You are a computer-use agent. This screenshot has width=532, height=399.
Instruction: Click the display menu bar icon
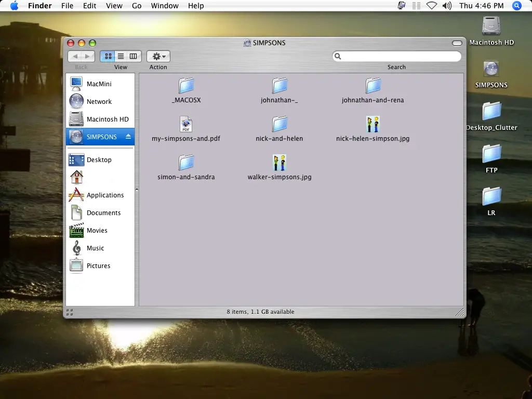[402, 6]
